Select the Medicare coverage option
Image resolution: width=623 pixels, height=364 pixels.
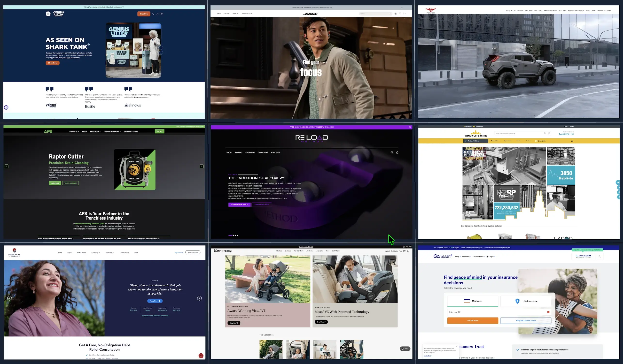click(x=473, y=301)
